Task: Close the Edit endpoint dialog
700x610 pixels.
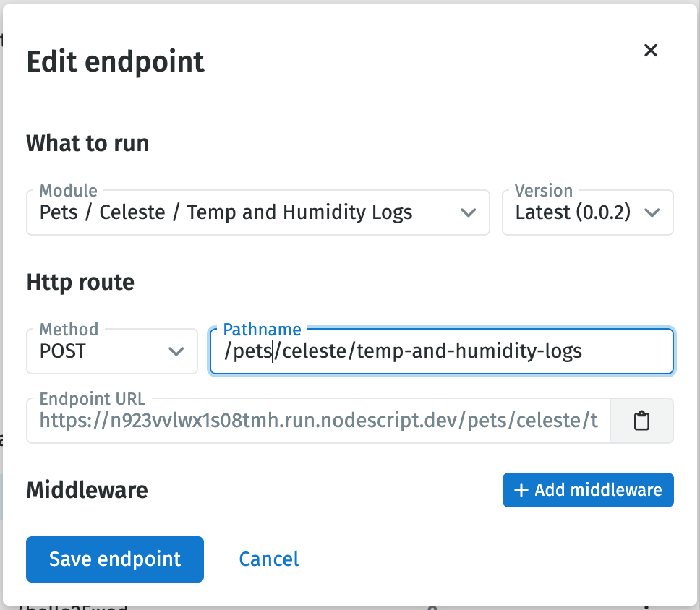Action: click(650, 51)
